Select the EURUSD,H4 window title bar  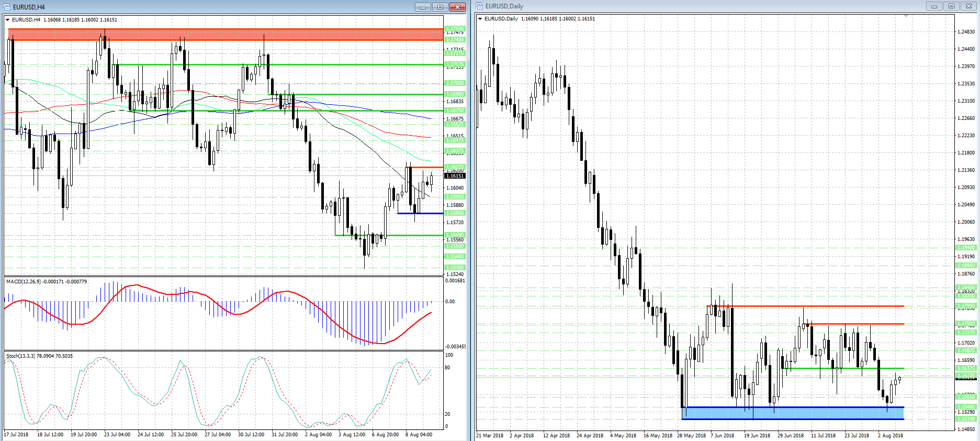tap(209, 7)
